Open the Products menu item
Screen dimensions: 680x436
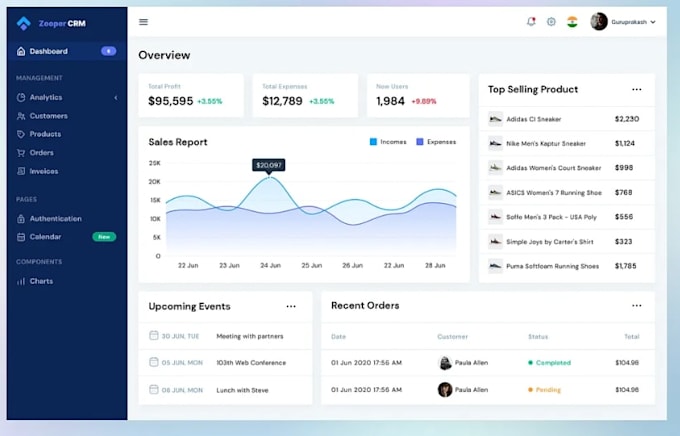coord(67,134)
